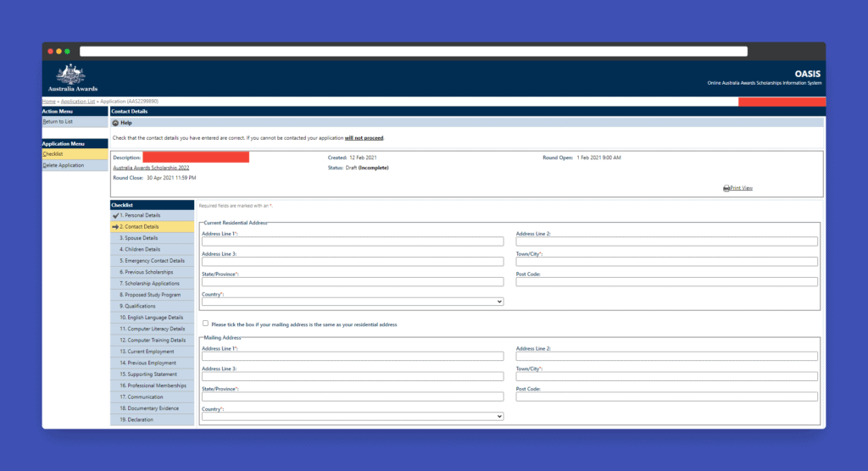This screenshot has height=471, width=868.
Task: Open 18. Documentary Evidence checklist step
Action: click(x=151, y=408)
